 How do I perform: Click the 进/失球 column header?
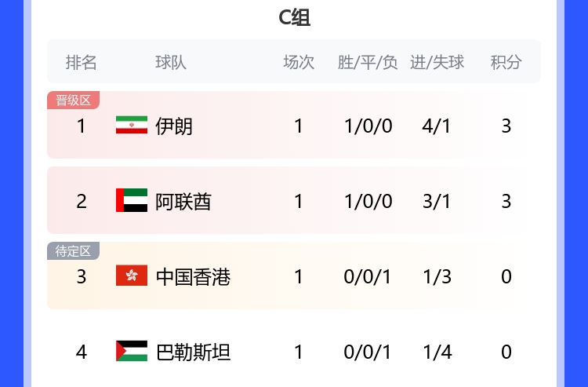[437, 62]
